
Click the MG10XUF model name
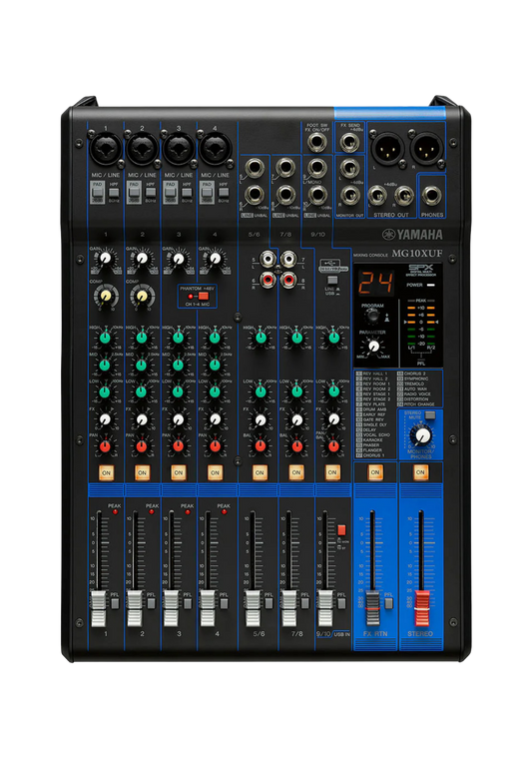tap(416, 253)
